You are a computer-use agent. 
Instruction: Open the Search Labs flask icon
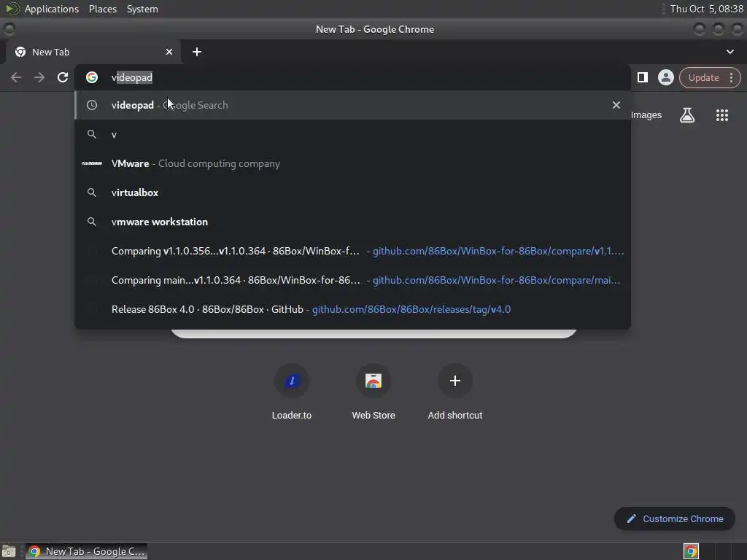point(686,115)
